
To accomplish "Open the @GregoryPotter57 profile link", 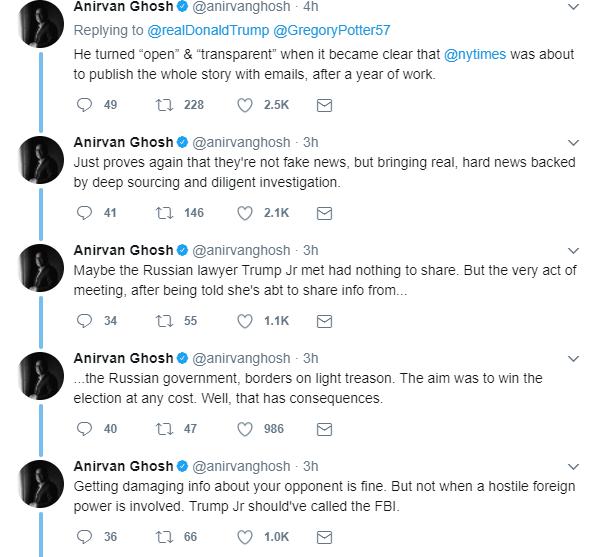I will pos(331,30).
